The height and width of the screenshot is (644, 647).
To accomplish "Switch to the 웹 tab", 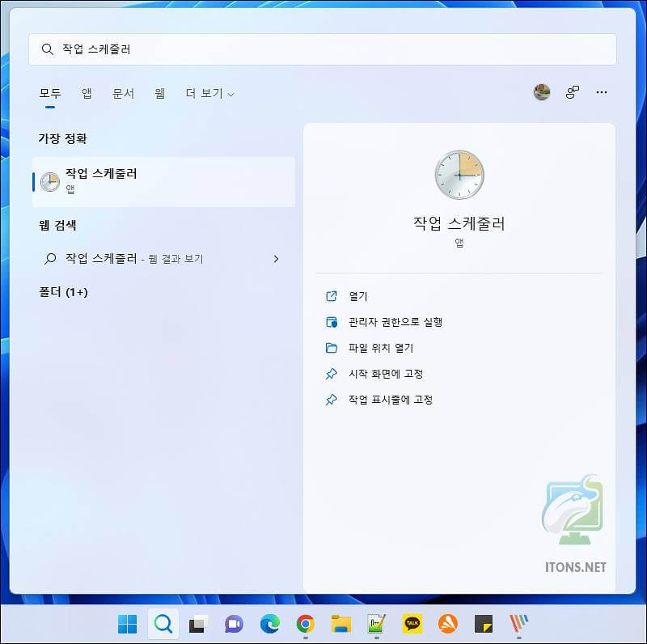I will [x=159, y=93].
